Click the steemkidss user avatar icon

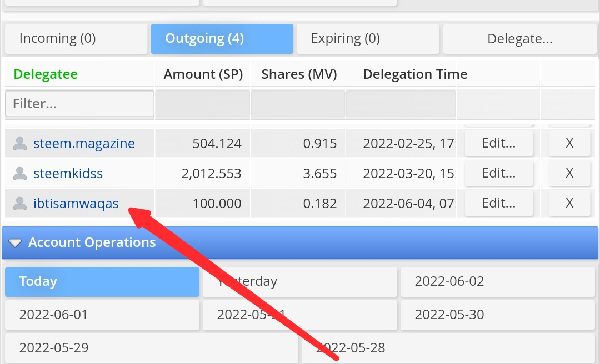(20, 173)
